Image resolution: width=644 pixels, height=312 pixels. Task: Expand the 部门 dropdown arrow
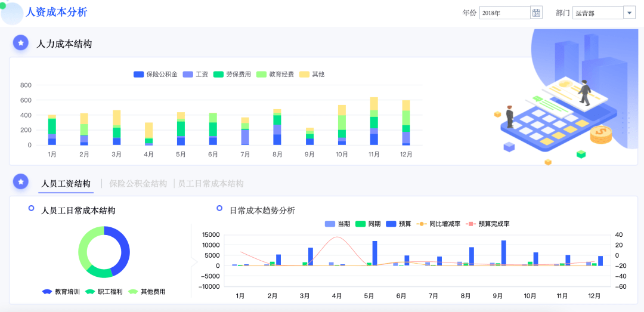[629, 13]
